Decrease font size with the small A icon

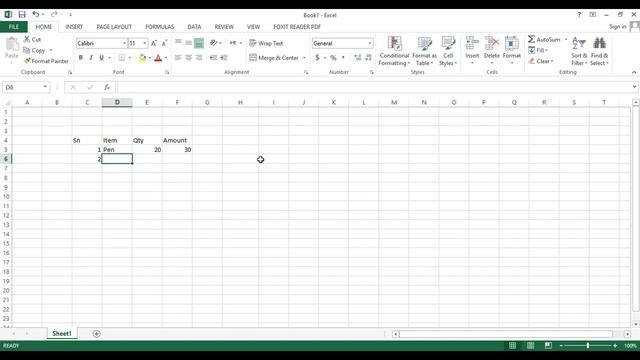pos(164,43)
